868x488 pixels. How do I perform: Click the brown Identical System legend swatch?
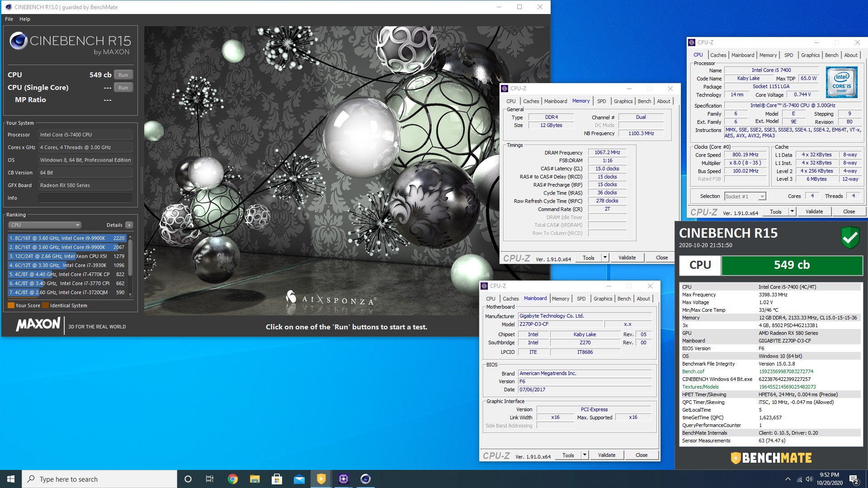pos(45,305)
